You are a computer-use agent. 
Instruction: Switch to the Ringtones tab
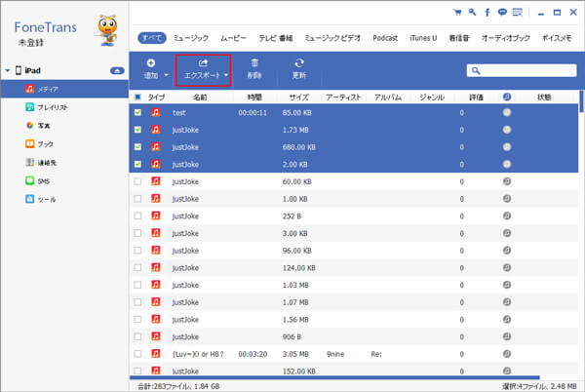point(459,38)
